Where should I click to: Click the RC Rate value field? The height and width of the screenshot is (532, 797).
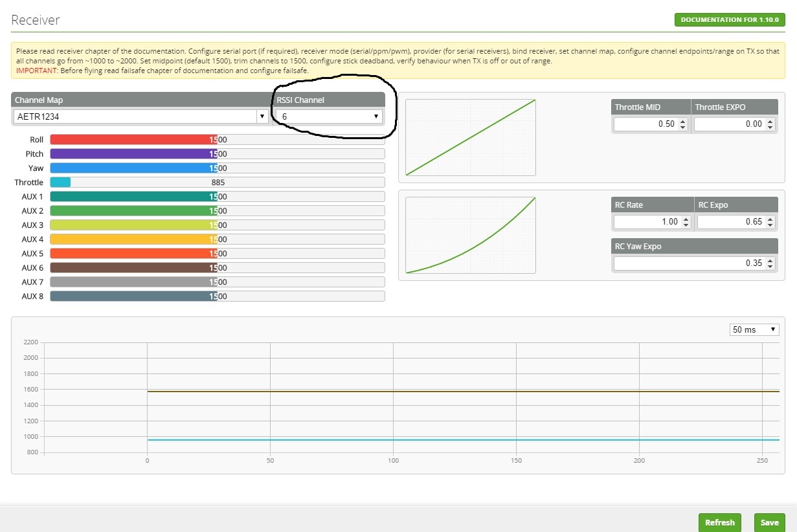[x=645, y=222]
